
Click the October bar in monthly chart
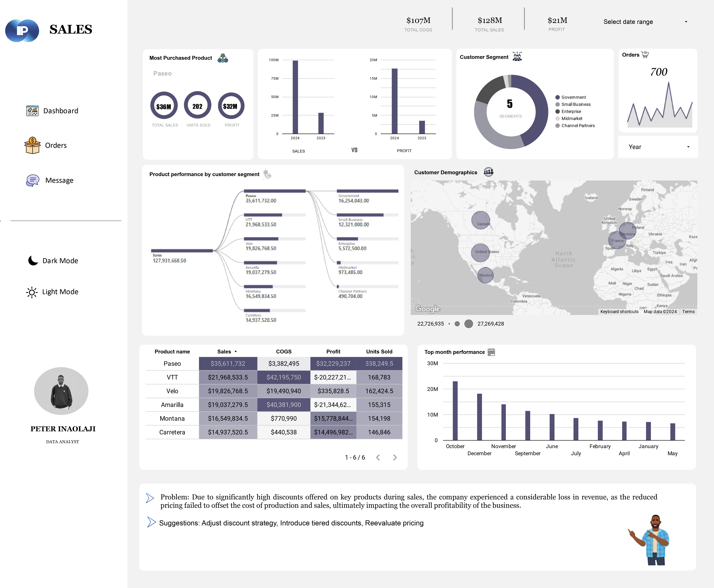[455, 411]
